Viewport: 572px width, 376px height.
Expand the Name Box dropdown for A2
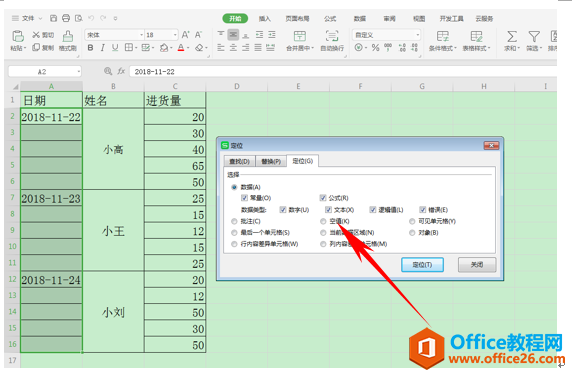(x=78, y=71)
